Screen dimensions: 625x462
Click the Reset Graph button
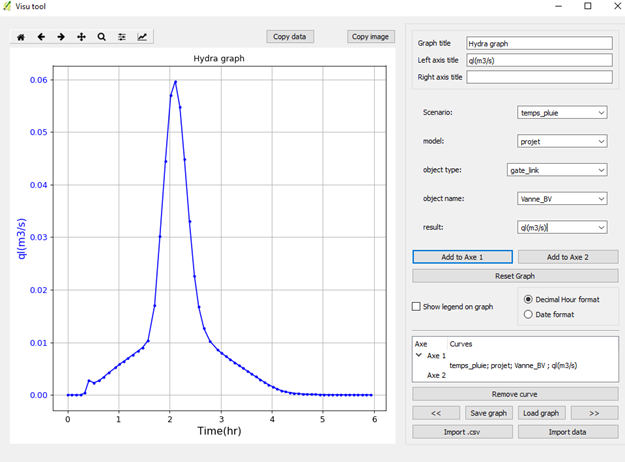click(515, 276)
